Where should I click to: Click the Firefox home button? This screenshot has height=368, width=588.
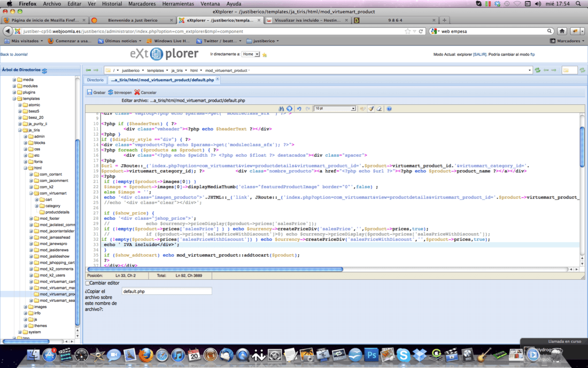coord(562,31)
